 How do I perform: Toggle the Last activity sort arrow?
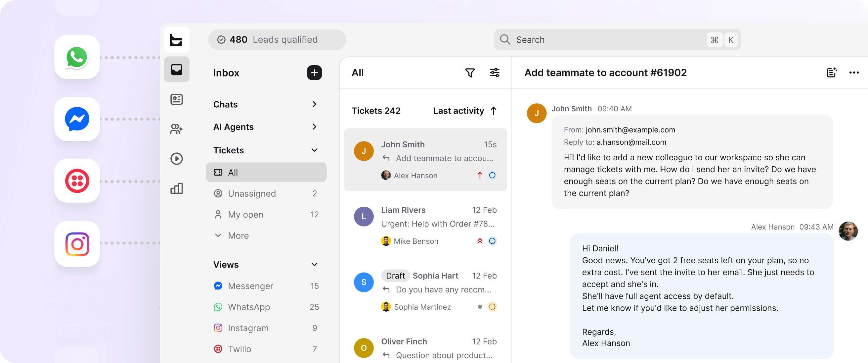tap(493, 111)
